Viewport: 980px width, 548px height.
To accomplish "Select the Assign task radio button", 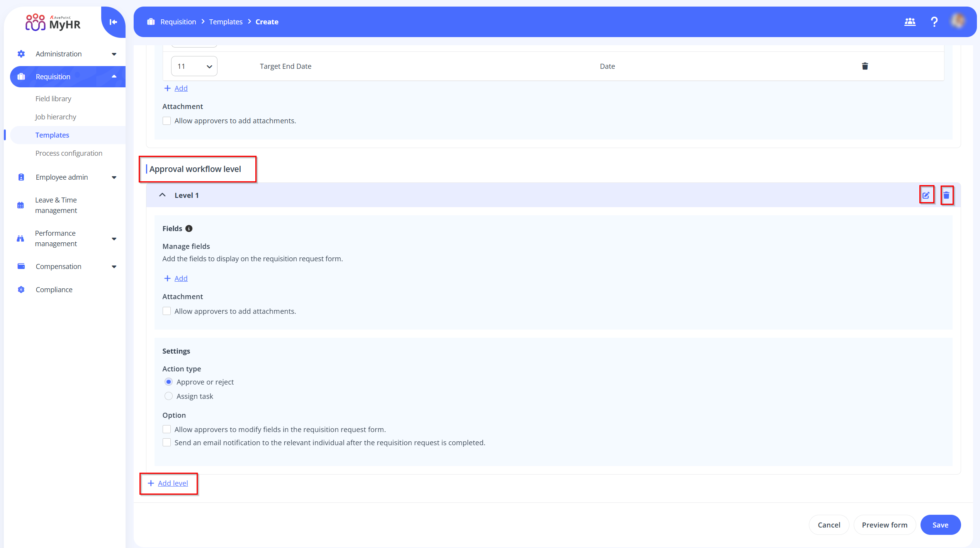I will click(x=168, y=396).
